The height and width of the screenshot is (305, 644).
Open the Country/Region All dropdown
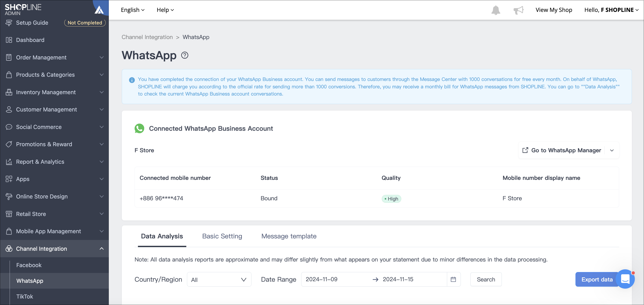[219, 279]
